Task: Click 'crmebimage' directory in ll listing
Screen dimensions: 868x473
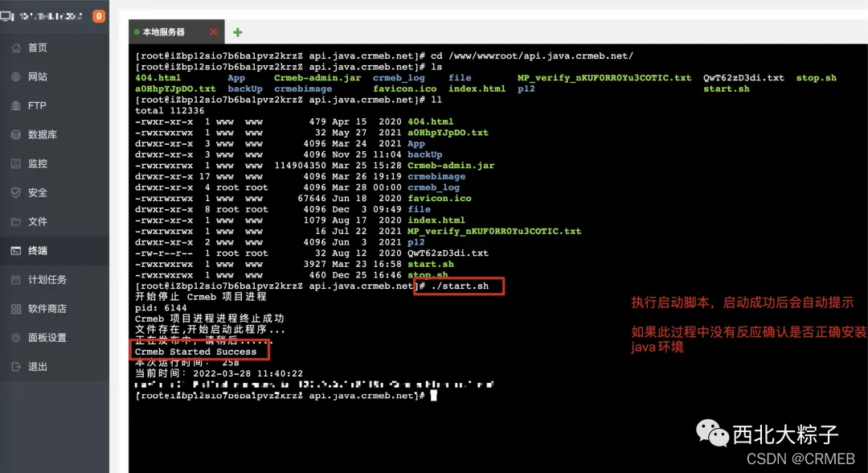Action: click(436, 176)
